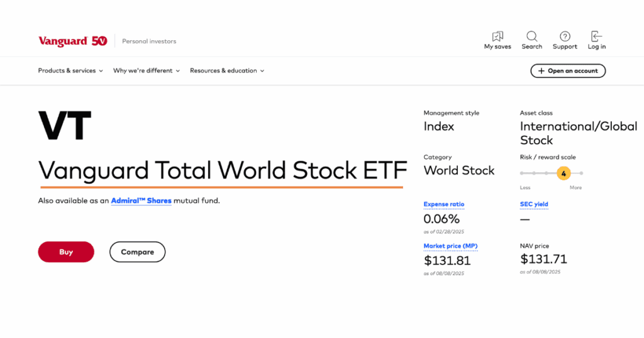Expand Products & services menu

(x=70, y=70)
